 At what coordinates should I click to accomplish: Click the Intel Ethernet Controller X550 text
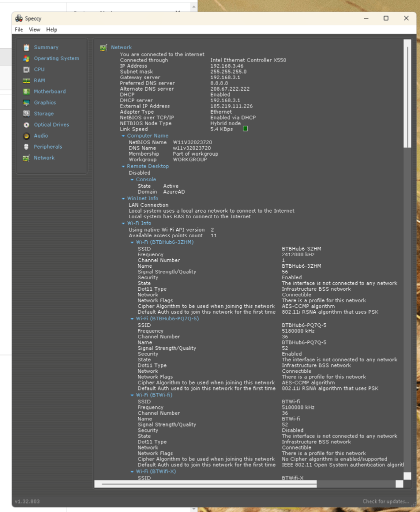(248, 60)
